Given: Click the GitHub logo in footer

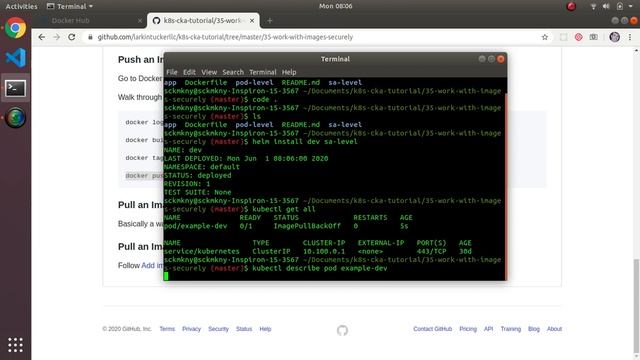Looking at the screenshot, I should [342, 330].
